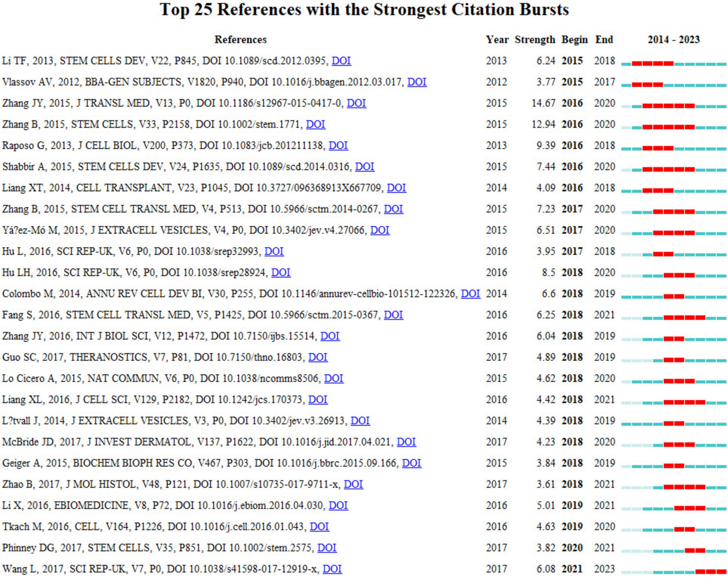
Task: Select Begin year 2021 in Wang L row
Action: click(x=572, y=569)
